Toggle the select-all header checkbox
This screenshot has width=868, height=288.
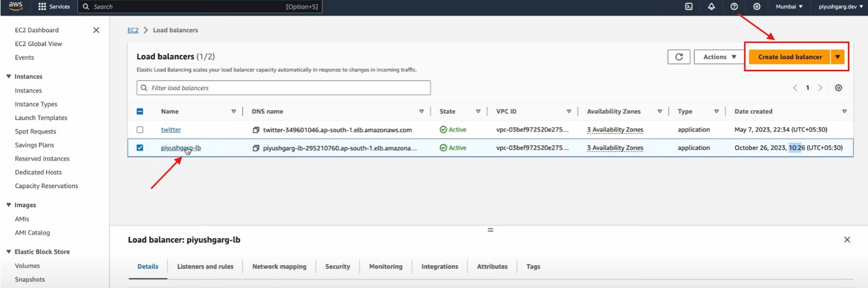coord(140,112)
